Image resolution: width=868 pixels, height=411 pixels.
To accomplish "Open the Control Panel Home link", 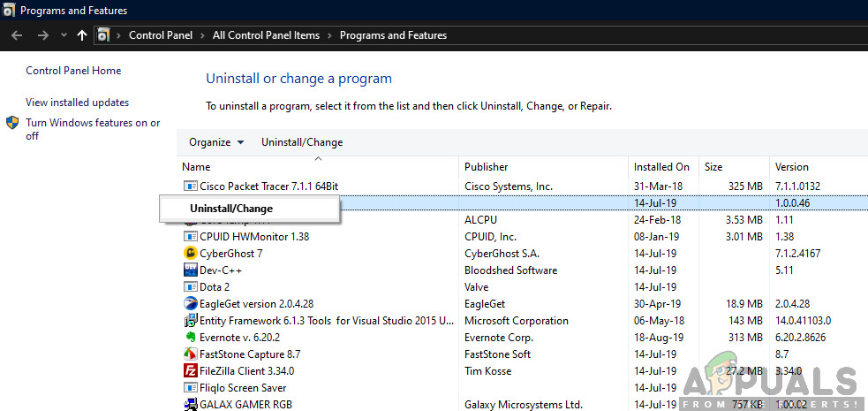I will pyautogui.click(x=73, y=71).
